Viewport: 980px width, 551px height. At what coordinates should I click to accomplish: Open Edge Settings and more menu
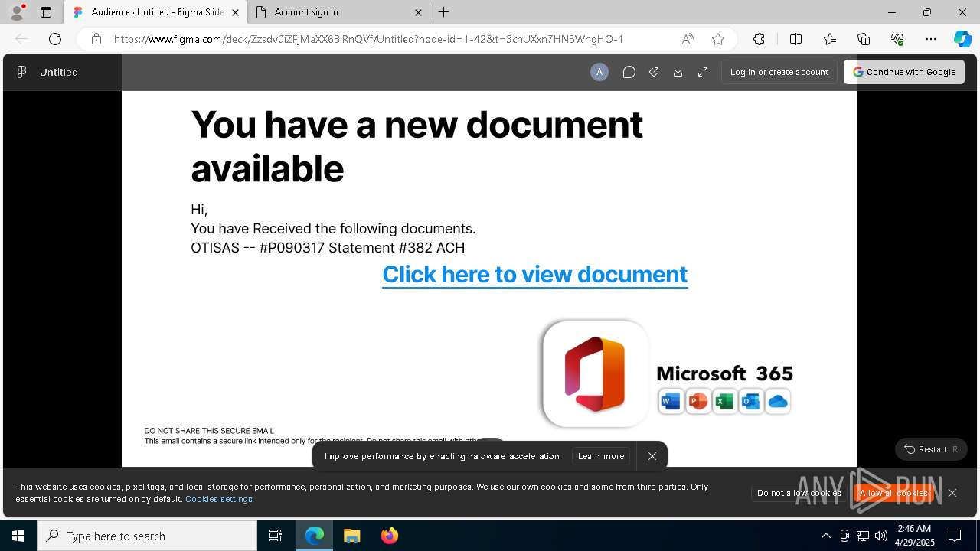(931, 39)
